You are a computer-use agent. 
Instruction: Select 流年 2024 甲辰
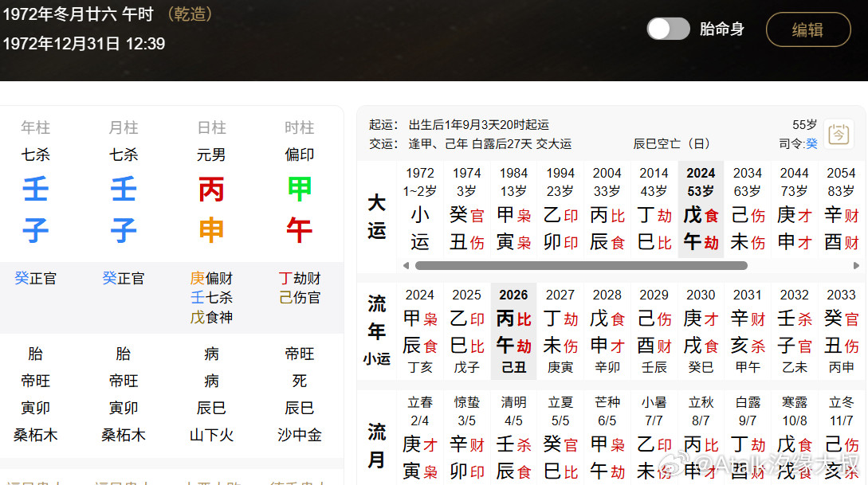(x=419, y=331)
